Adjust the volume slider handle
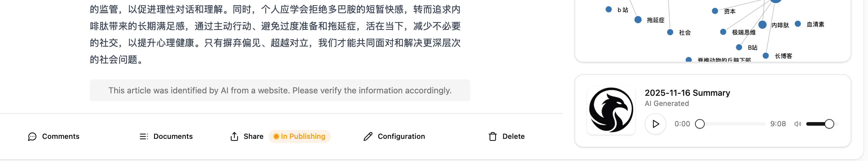 829,124
